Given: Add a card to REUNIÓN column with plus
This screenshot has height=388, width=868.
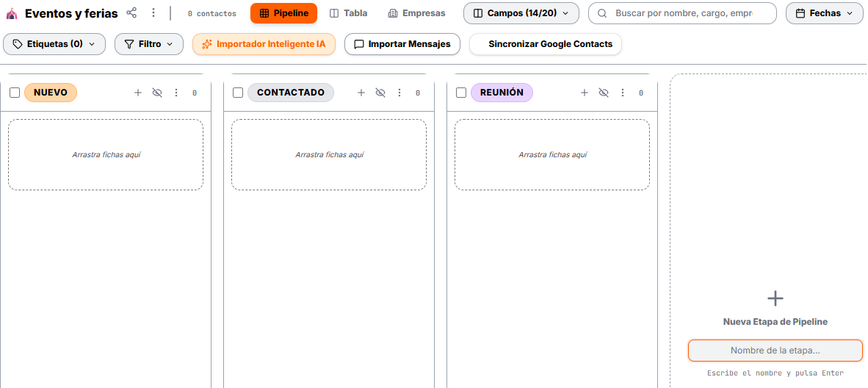Looking at the screenshot, I should point(584,93).
